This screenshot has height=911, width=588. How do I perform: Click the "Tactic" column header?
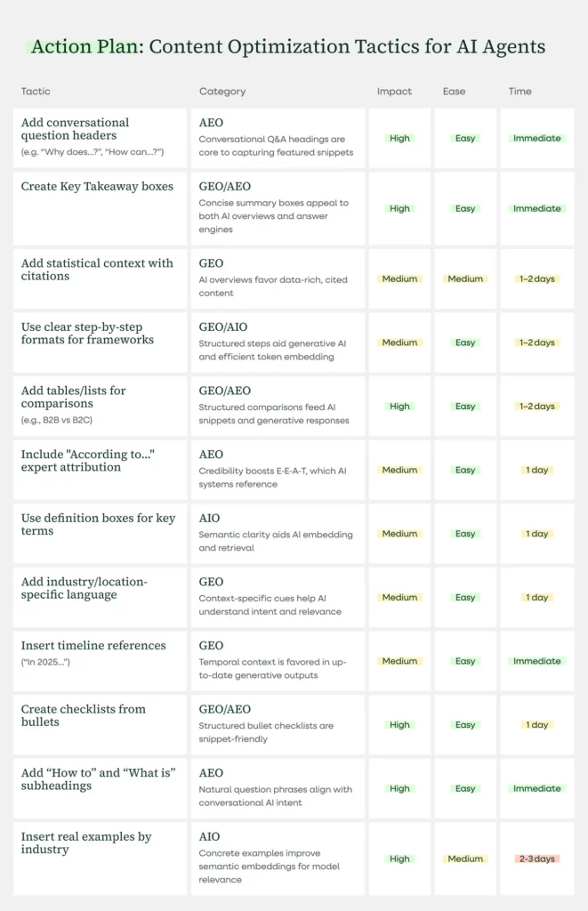36,92
